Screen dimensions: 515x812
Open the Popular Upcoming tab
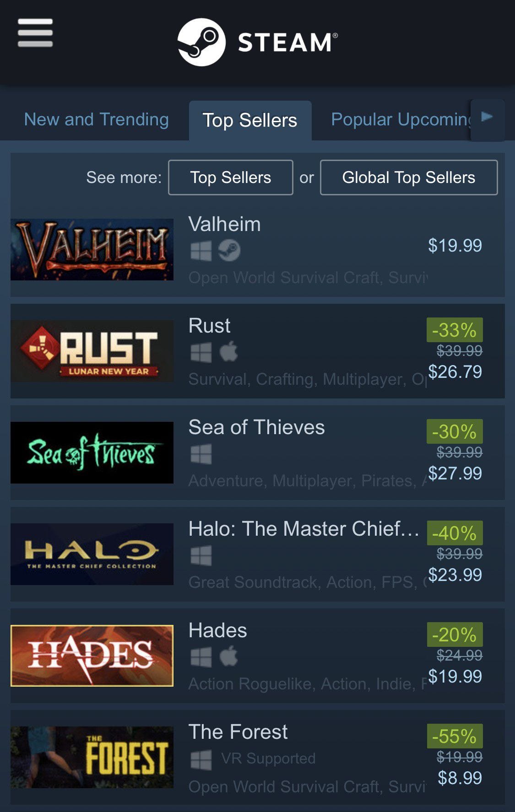[x=401, y=119]
